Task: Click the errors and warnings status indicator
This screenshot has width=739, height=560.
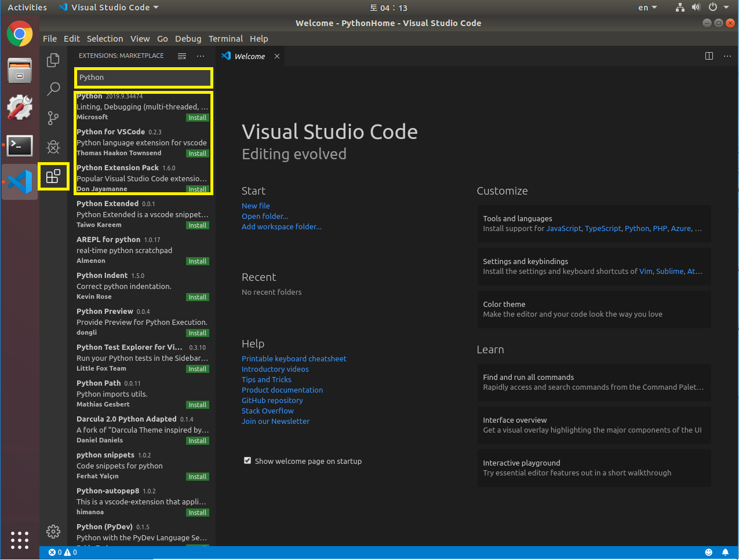Action: 63,552
